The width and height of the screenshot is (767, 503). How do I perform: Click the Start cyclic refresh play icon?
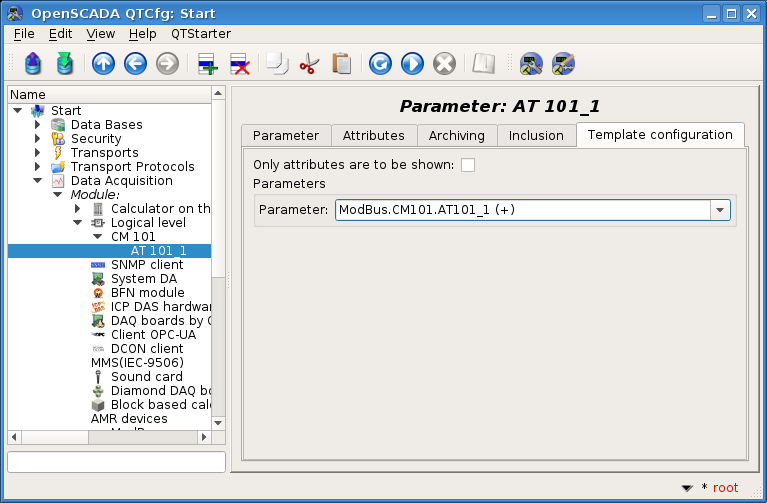tap(412, 64)
